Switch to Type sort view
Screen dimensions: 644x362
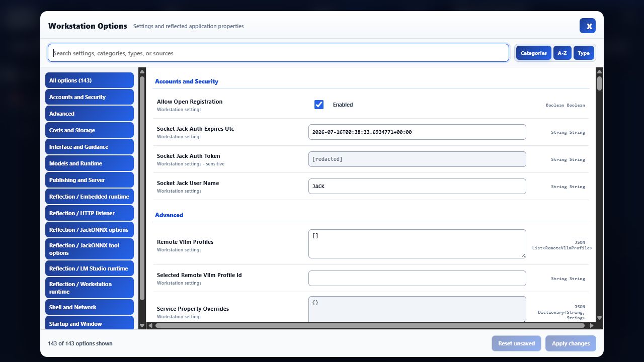pos(584,53)
